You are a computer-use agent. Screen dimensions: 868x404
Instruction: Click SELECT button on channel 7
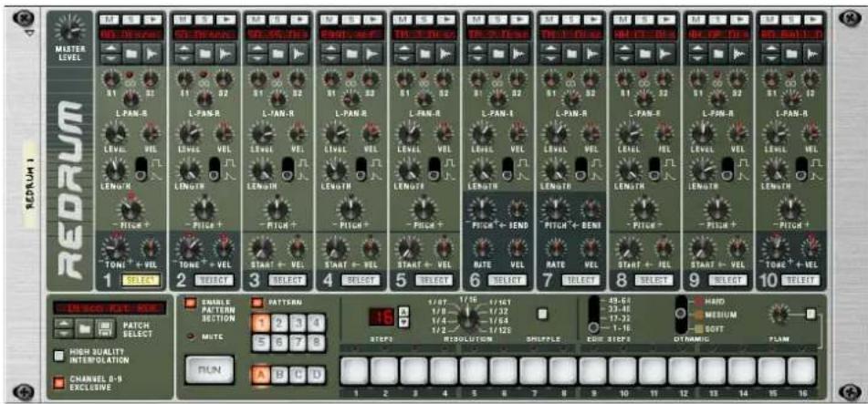point(580,281)
